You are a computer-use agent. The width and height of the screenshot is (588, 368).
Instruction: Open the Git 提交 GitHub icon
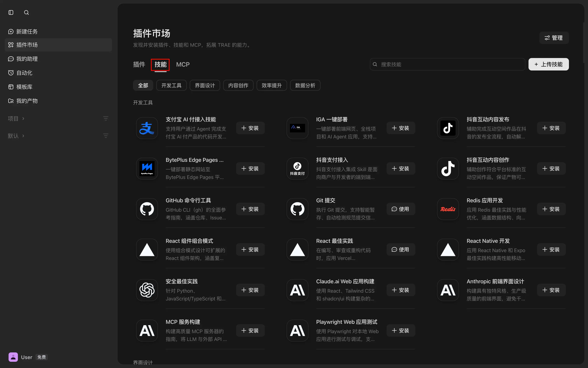[x=297, y=209]
